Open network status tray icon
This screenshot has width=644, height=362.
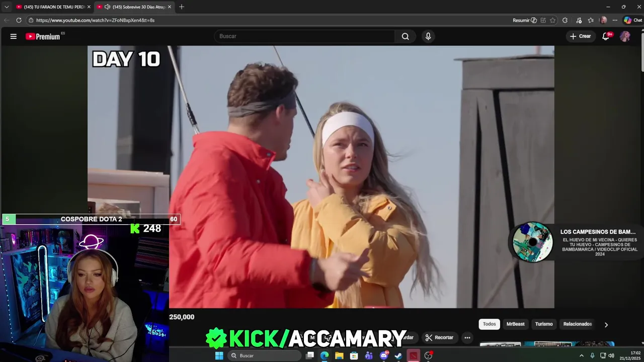click(x=603, y=355)
